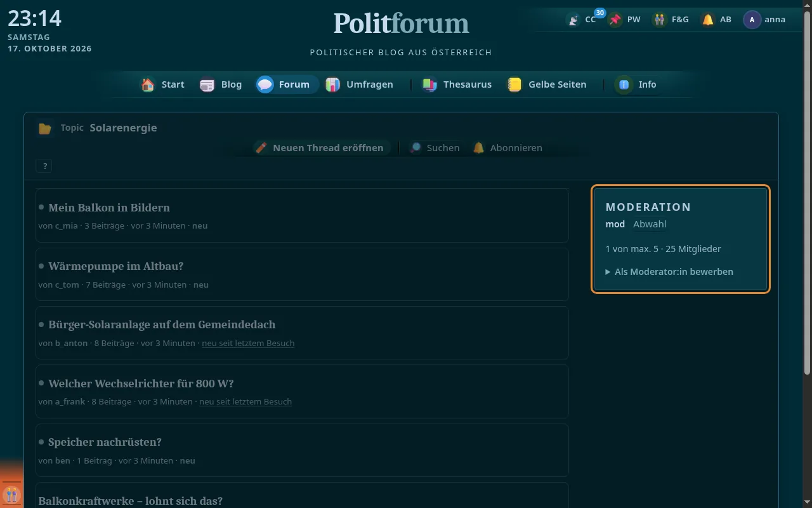Screen dimensions: 812x508
Task: Click 'neu seit letztem Besuch' under Wechselrichter thread
Action: [246, 402]
